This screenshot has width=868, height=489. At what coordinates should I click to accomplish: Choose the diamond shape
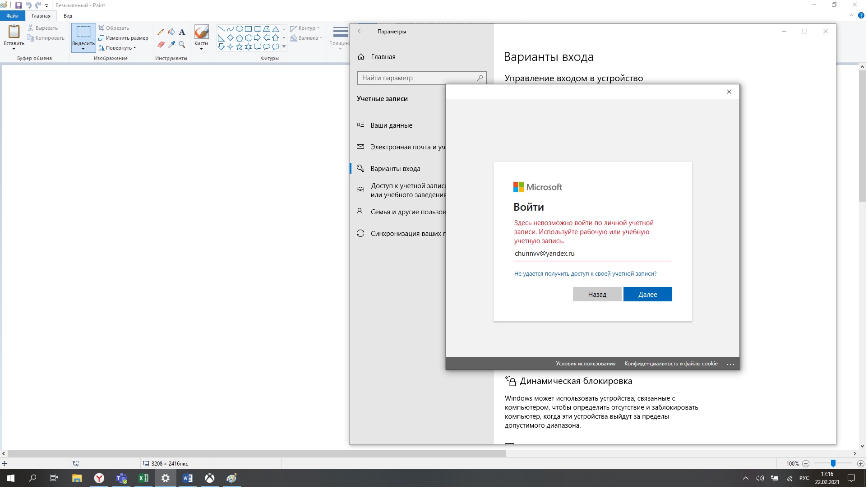click(231, 37)
